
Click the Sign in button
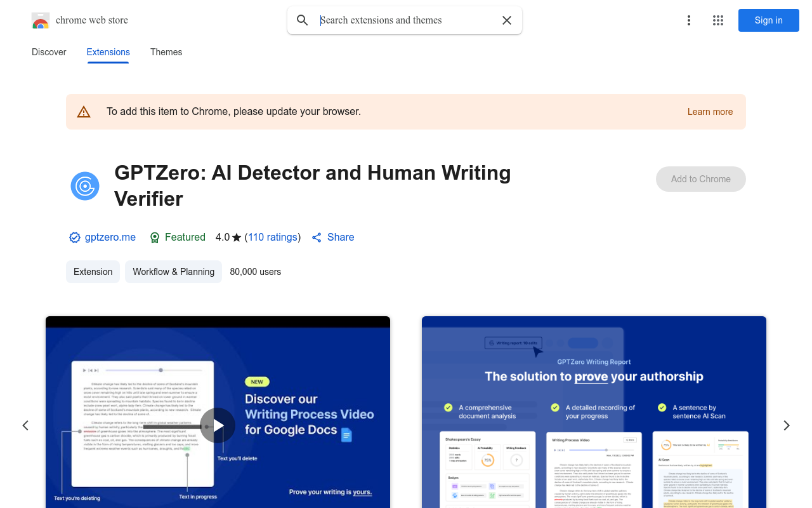point(769,20)
